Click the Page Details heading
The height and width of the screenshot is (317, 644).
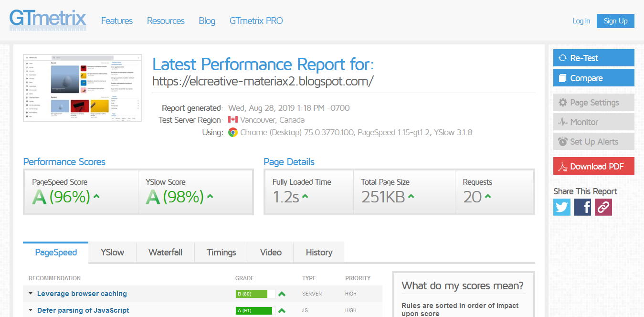tap(289, 162)
